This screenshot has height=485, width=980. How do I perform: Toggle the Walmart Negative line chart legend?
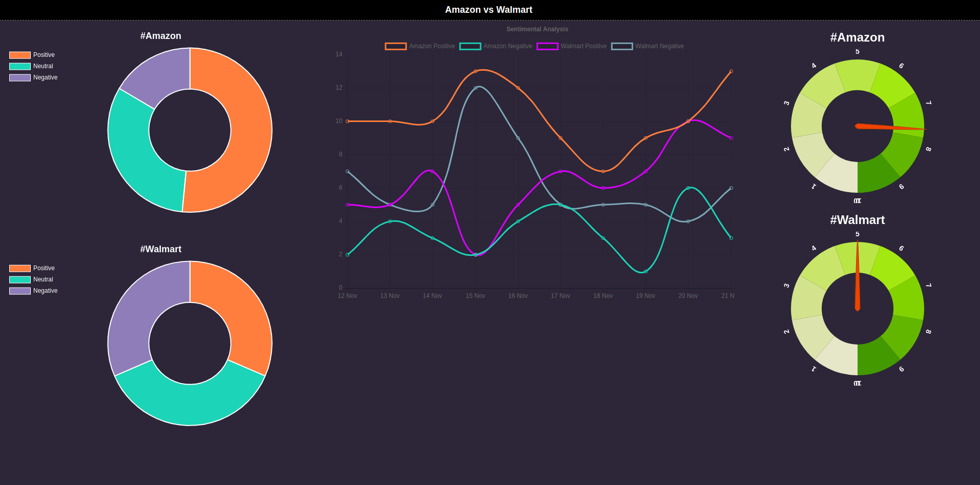click(648, 46)
